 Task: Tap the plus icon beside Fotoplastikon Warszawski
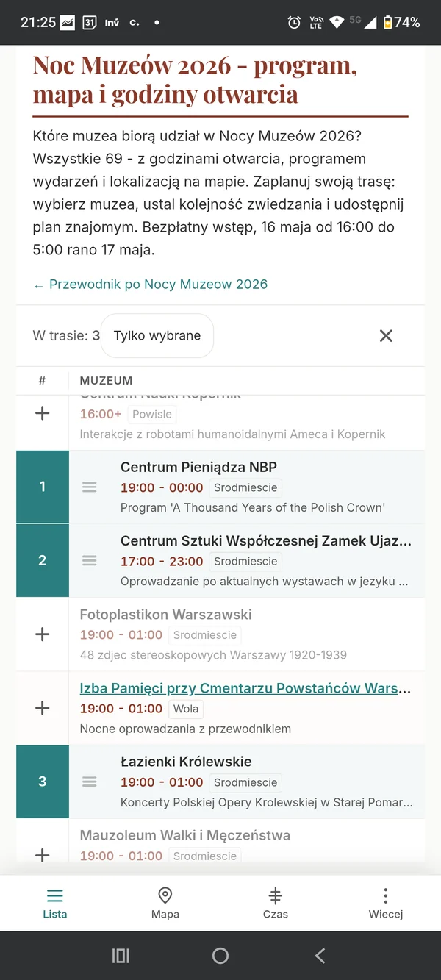click(42, 634)
